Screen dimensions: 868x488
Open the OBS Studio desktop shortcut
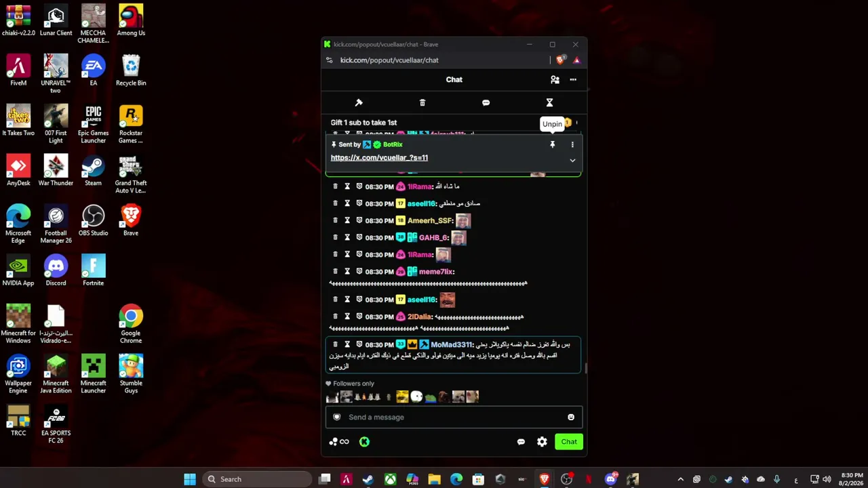point(93,222)
